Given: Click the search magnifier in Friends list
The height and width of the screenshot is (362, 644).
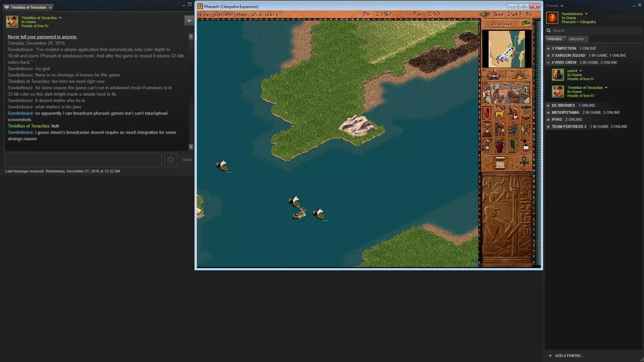Looking at the screenshot, I should point(549,31).
